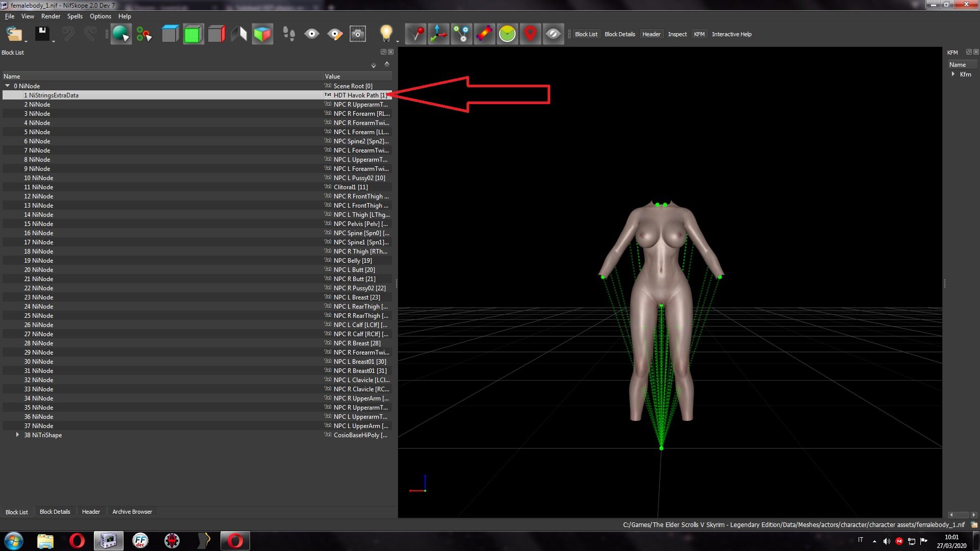The width and height of the screenshot is (980, 551).
Task: Open the Render menu
Action: 51,16
